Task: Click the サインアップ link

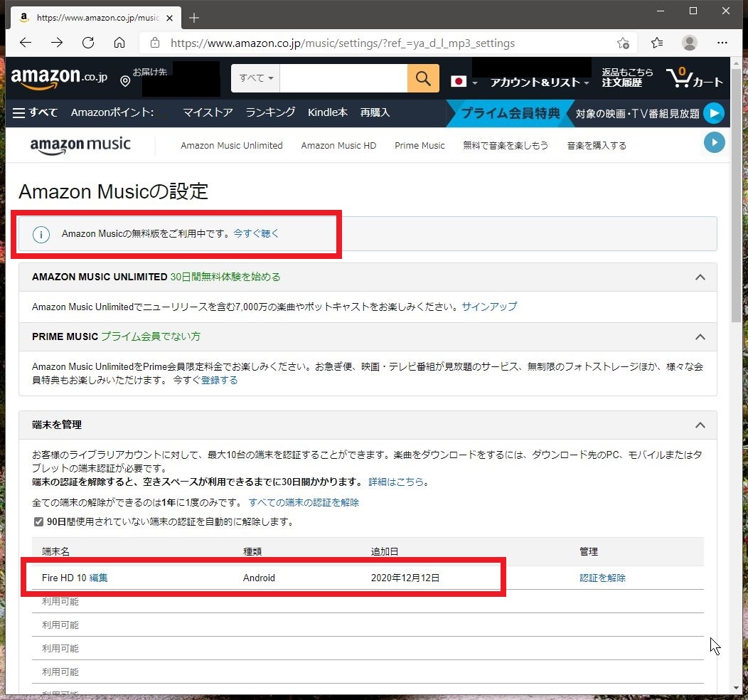Action: click(489, 307)
